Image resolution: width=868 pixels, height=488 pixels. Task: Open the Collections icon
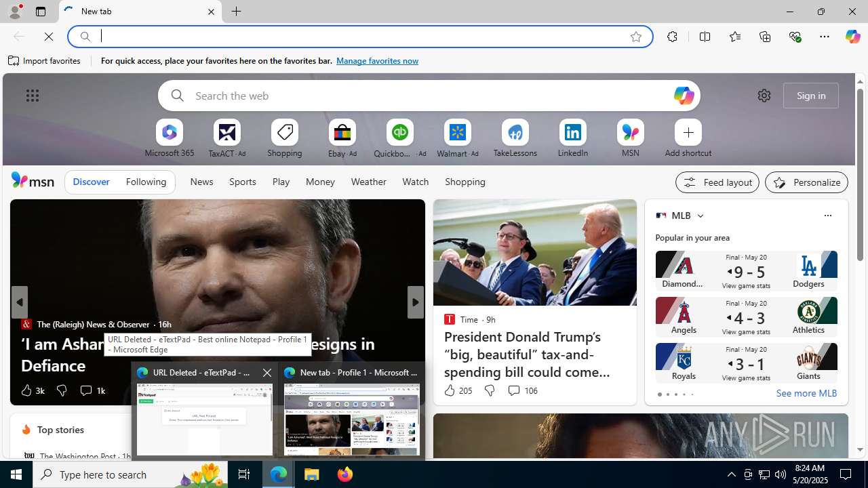pyautogui.click(x=765, y=37)
